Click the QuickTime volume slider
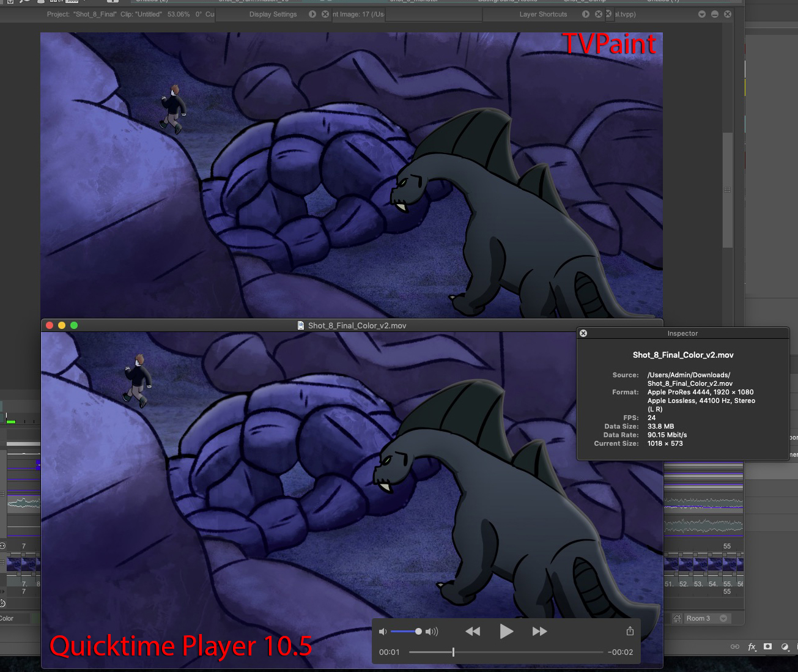 (406, 631)
